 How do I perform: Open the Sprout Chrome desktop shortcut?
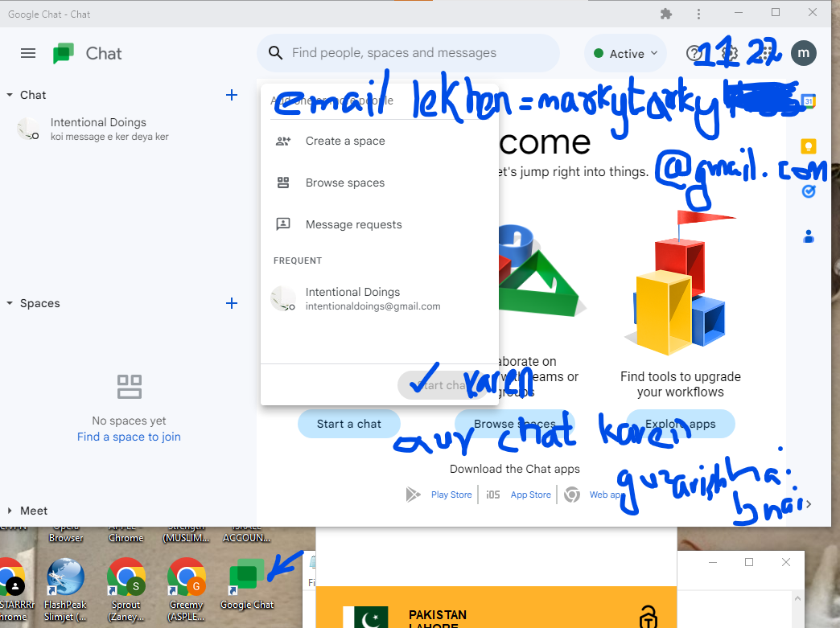(x=126, y=589)
